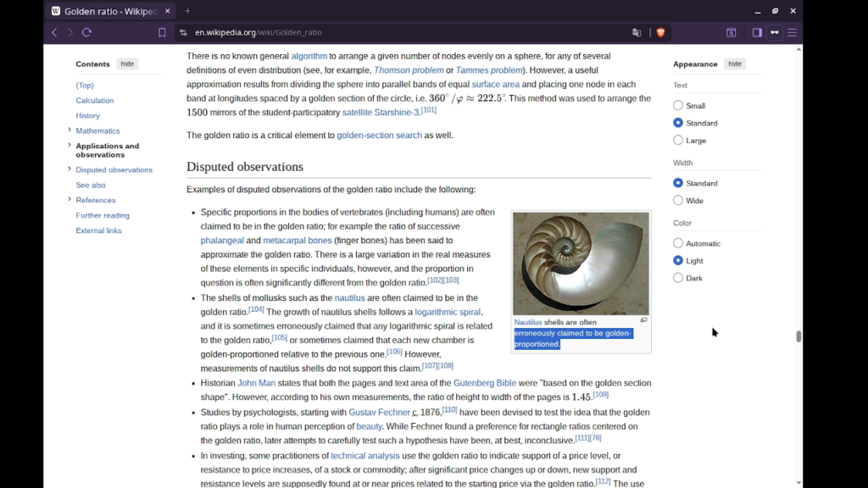Open the search tabs icon in toolbar
This screenshot has height=488, width=868.
click(732, 33)
